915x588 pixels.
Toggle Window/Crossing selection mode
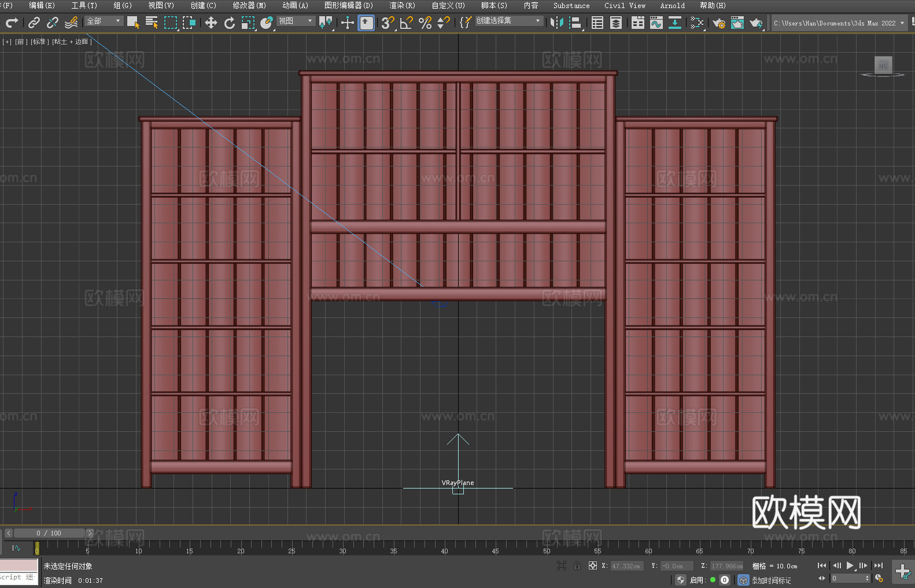pos(189,23)
